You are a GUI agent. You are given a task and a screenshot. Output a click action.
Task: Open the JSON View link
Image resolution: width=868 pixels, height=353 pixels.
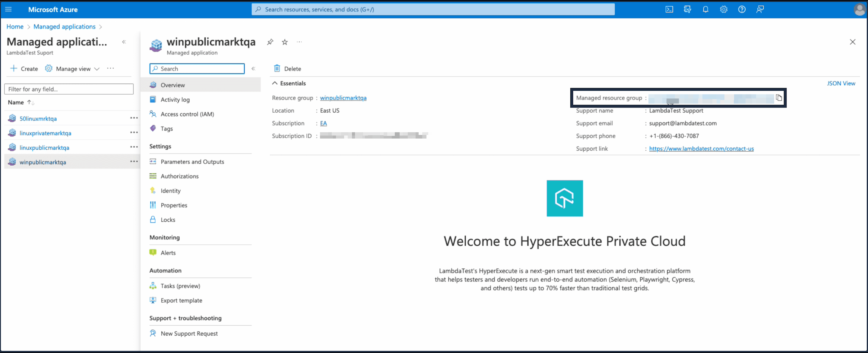841,83
